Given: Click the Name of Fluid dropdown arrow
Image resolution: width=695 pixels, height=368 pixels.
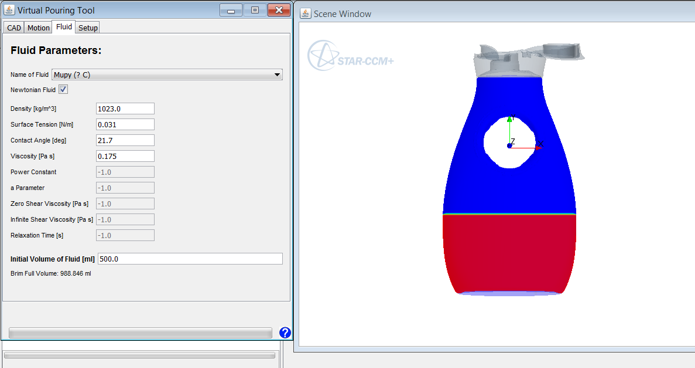Looking at the screenshot, I should (x=277, y=74).
